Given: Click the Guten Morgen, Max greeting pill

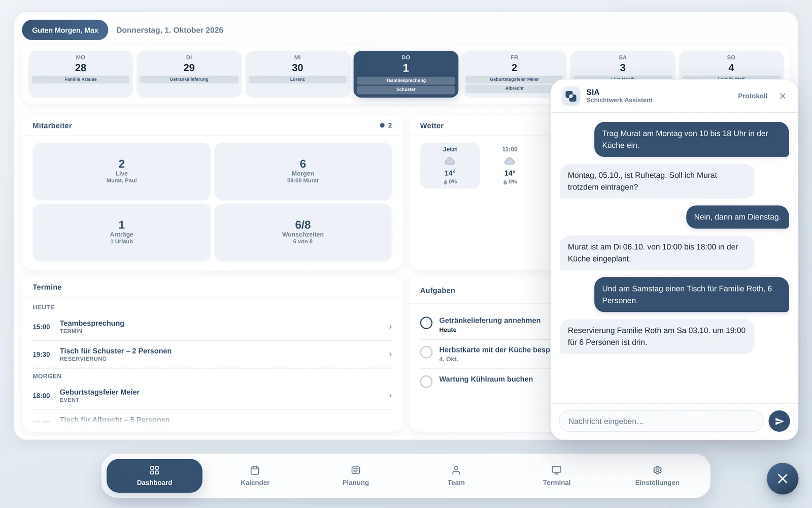Looking at the screenshot, I should coord(65,30).
